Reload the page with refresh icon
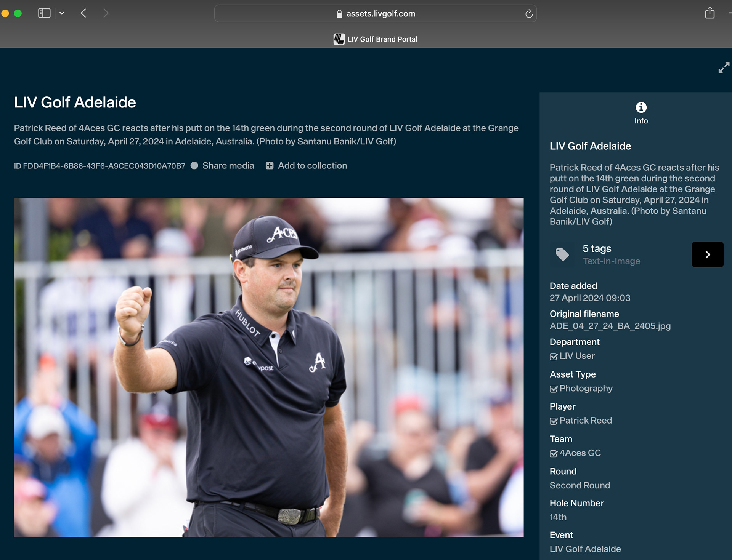Screen dimensions: 732x560 [529, 14]
